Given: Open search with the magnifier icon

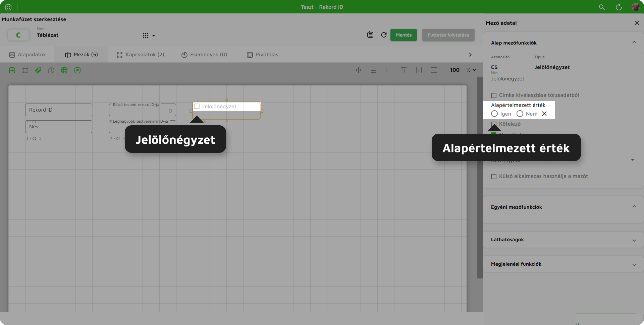Looking at the screenshot, I should [x=602, y=7].
